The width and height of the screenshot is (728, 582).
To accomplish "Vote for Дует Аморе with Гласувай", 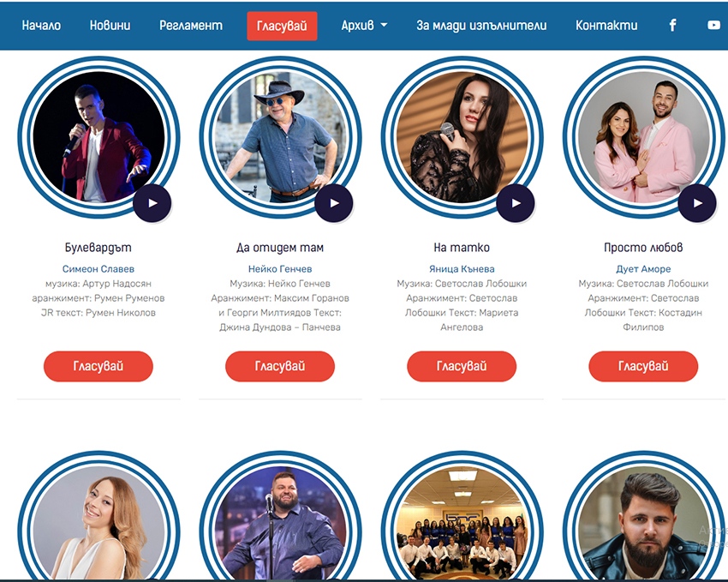I will [643, 367].
